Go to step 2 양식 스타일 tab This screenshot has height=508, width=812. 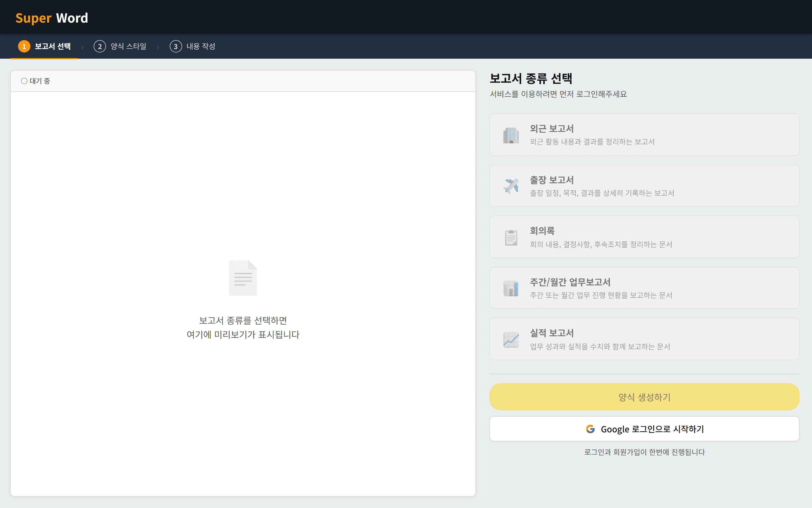coord(120,46)
